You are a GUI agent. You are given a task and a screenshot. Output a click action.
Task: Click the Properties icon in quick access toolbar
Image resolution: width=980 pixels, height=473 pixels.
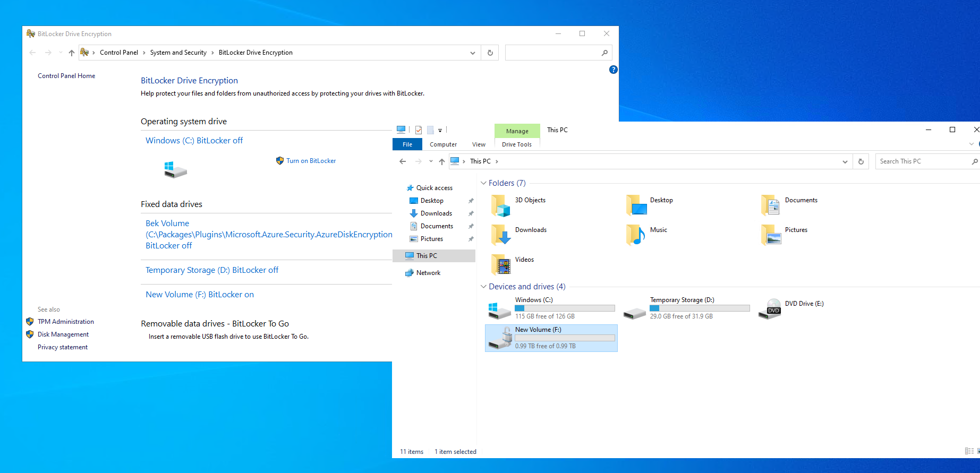click(x=419, y=130)
